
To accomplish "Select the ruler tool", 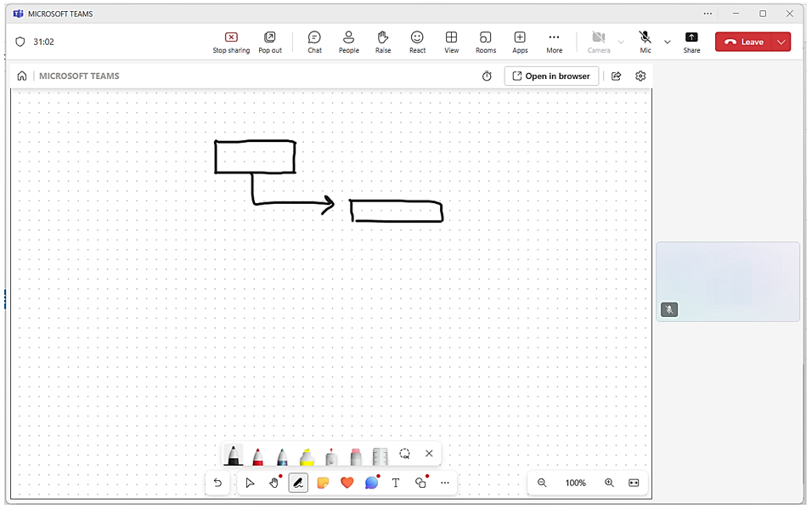I will (x=381, y=455).
